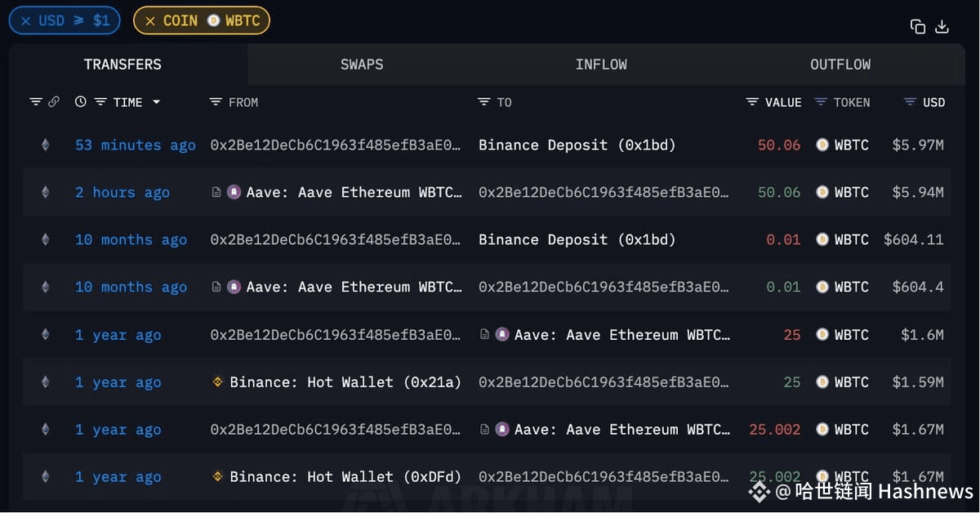Open the VALUE column filter
980x513 pixels.
[x=752, y=102]
